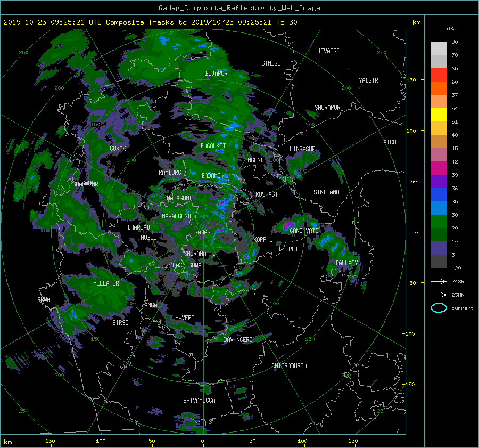Click the 'HAVERI' city label
This screenshot has width=479, height=448.
185,318
